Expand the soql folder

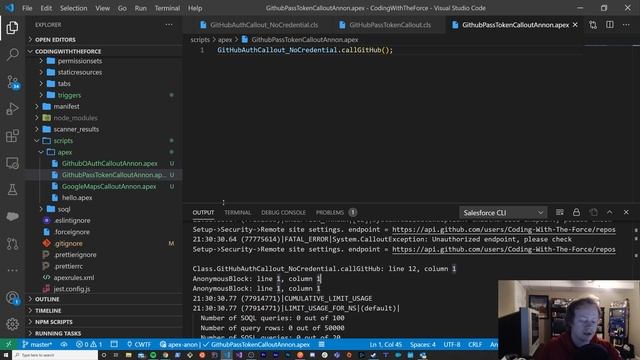click(64, 209)
